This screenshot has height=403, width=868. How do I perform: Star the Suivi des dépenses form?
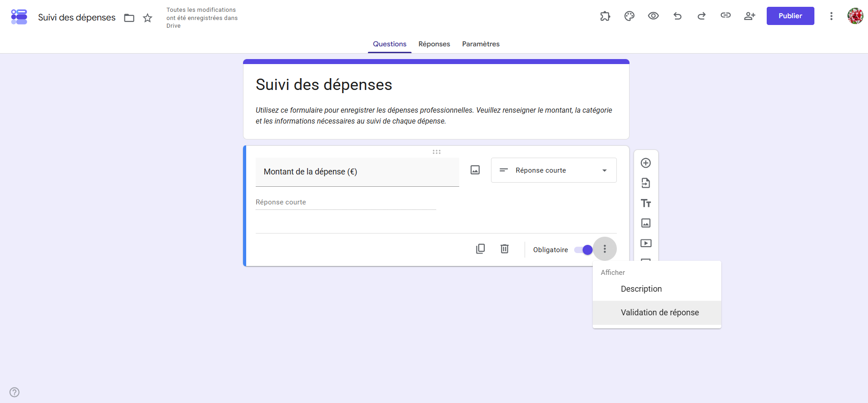tap(148, 18)
